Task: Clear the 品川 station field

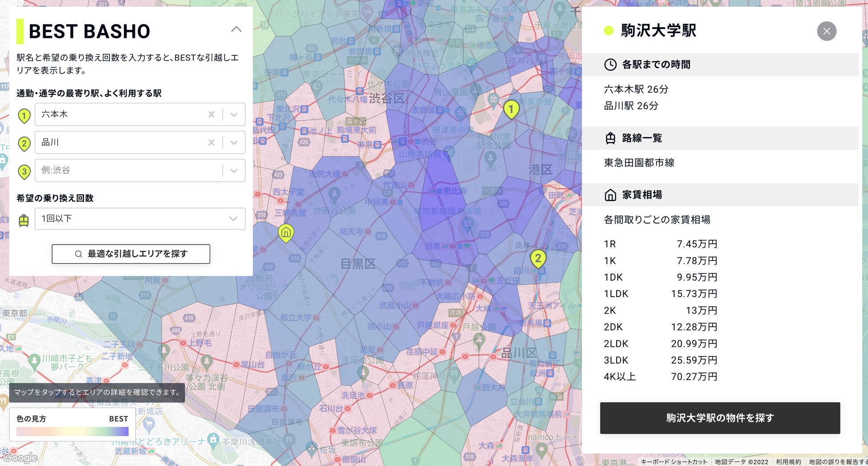Action: [x=211, y=143]
